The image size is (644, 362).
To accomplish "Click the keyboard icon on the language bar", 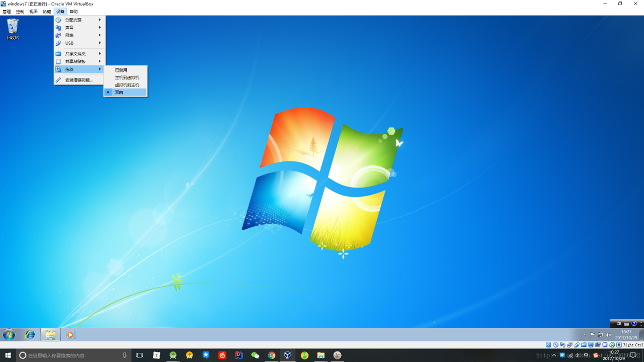I will [626, 324].
